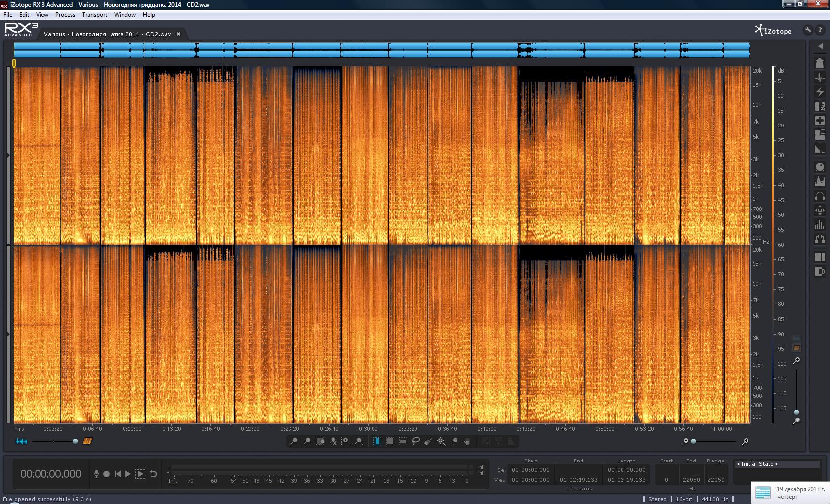Open the Help menu

pos(149,15)
